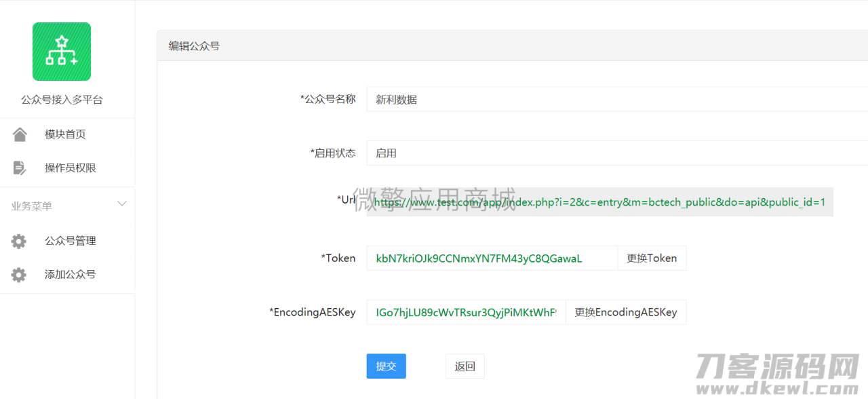
Task: Click the 业务菜单 section header label
Action: 31,206
